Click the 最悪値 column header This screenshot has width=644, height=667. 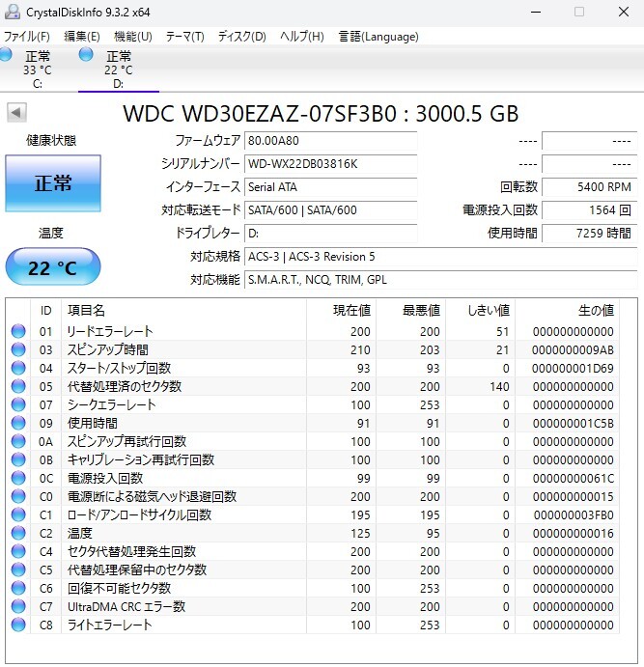coord(411,311)
